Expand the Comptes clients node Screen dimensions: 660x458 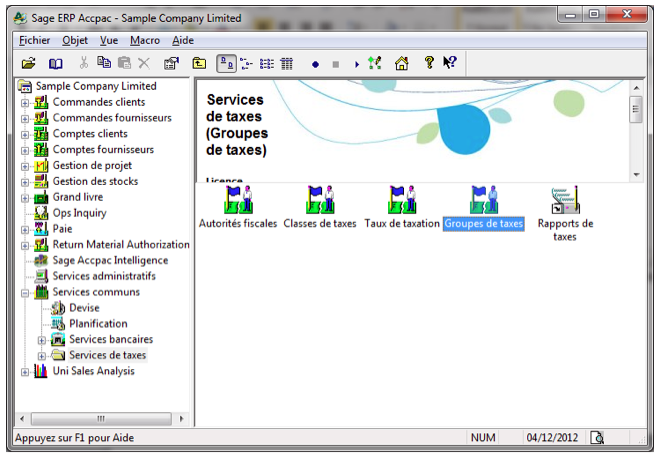click(x=25, y=135)
